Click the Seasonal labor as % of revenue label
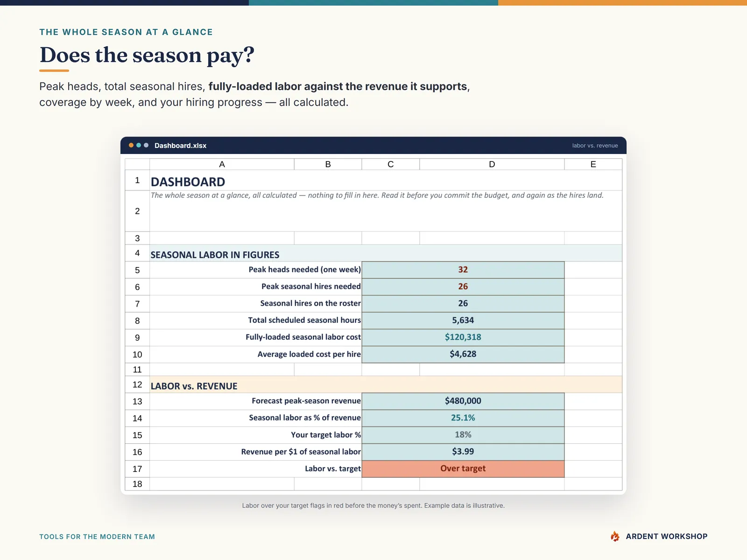Image resolution: width=747 pixels, height=560 pixels. pyautogui.click(x=305, y=418)
